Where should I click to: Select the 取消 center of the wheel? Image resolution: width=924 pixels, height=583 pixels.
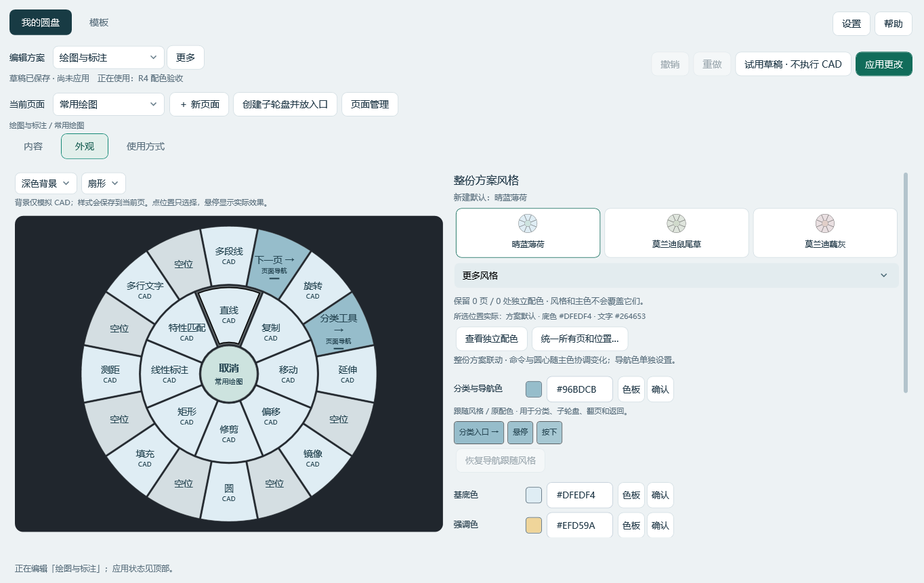coord(229,374)
